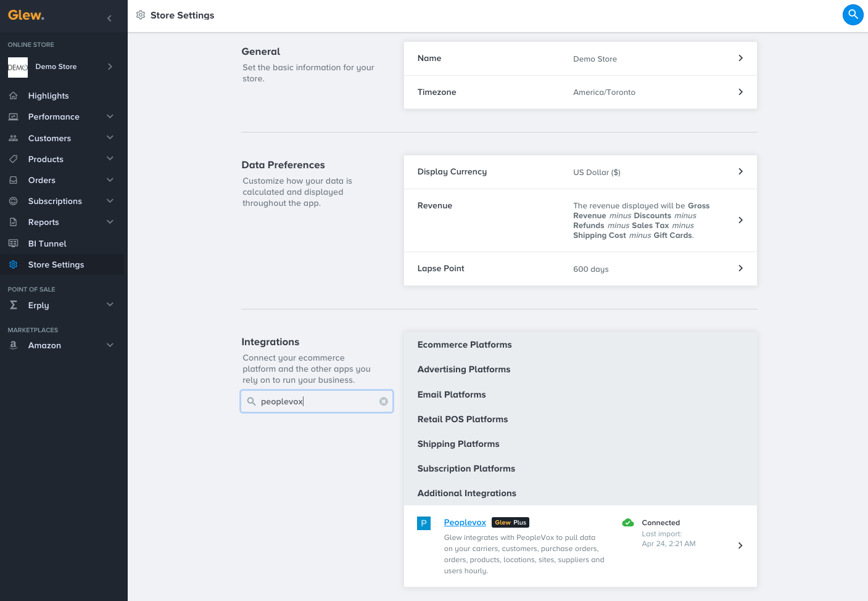Select the Products menu item
This screenshot has height=601, width=868.
[x=46, y=159]
